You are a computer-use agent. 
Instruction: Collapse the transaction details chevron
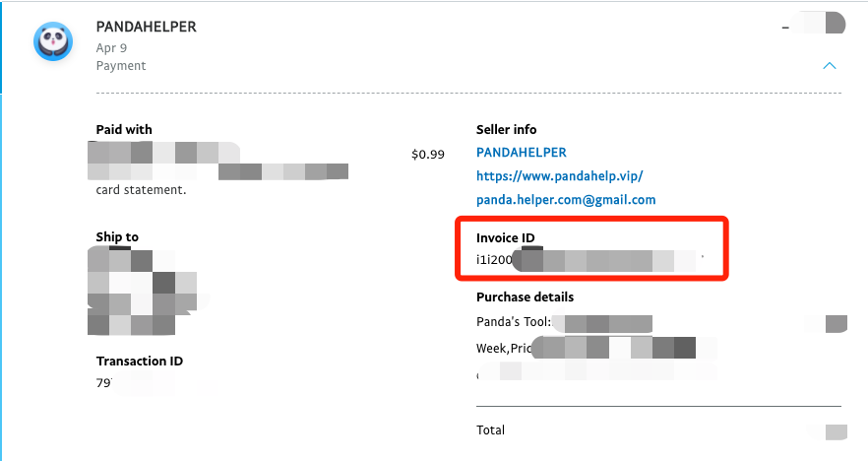point(829,66)
